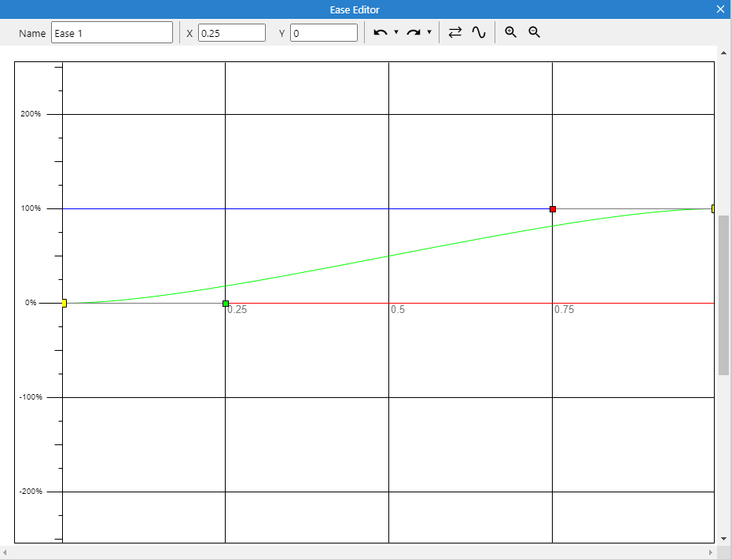Screen dimensions: 732x560
Task: Select the green control handle at 0.25
Action: pos(226,304)
